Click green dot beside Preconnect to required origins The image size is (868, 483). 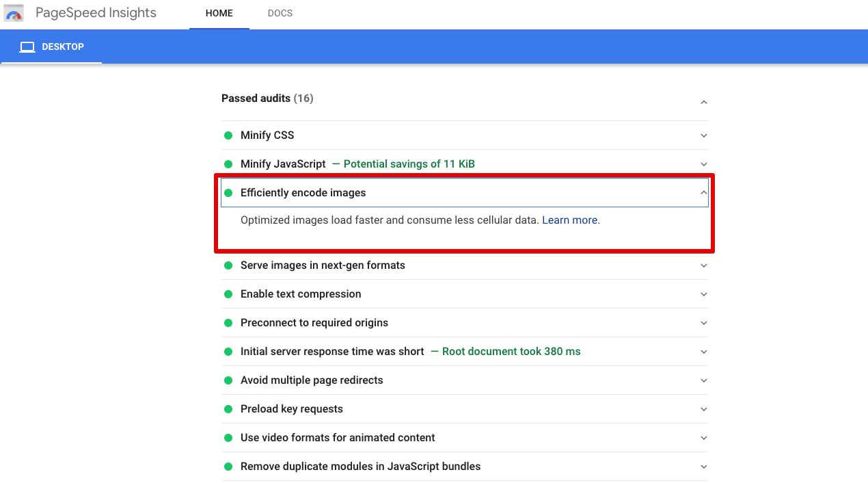(x=228, y=323)
